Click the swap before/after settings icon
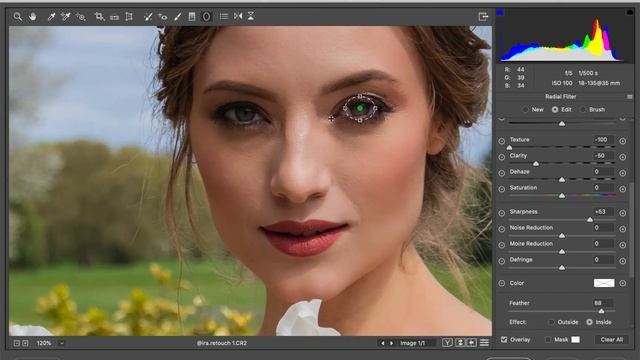Image resolution: width=640 pixels, height=360 pixels. point(460,343)
